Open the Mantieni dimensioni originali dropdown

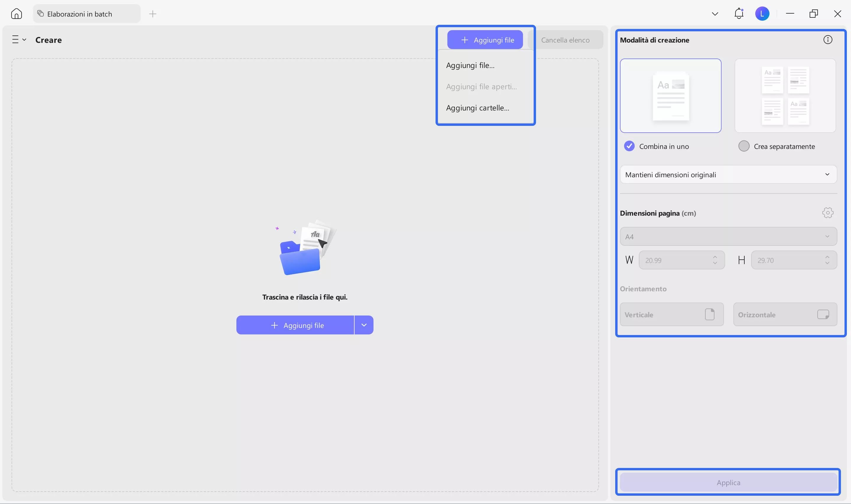[x=728, y=174]
